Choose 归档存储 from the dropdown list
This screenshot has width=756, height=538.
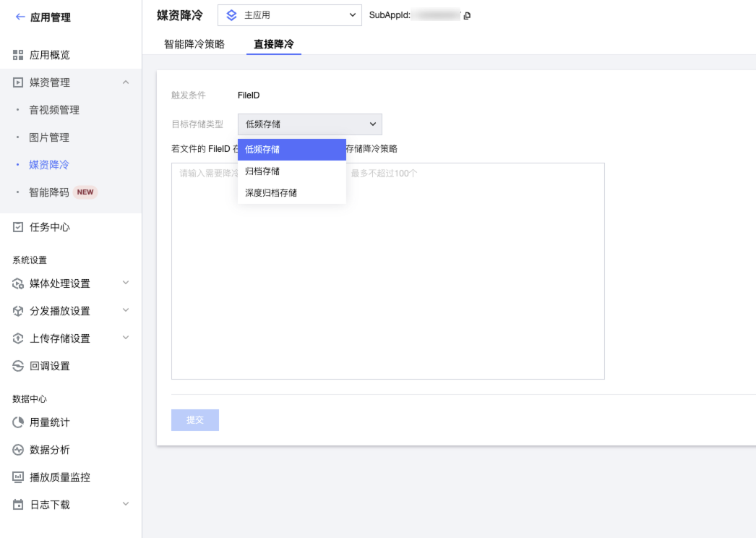click(x=292, y=171)
